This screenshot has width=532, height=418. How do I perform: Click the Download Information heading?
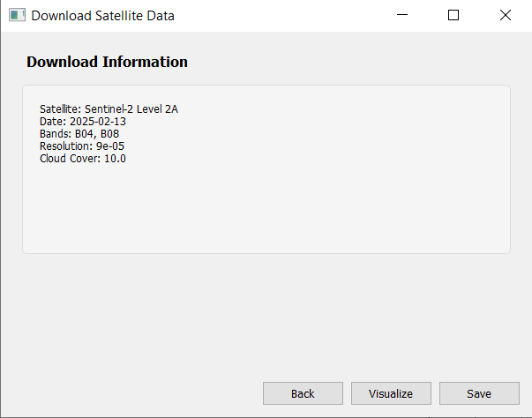[107, 62]
